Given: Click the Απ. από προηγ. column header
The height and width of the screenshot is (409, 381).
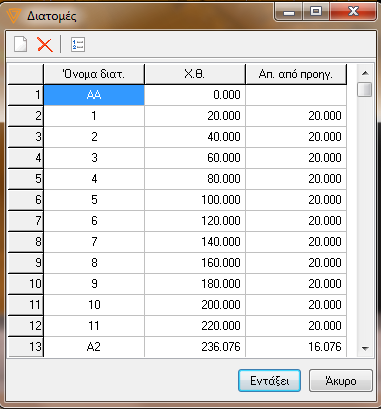Looking at the screenshot, I should click(x=296, y=74).
